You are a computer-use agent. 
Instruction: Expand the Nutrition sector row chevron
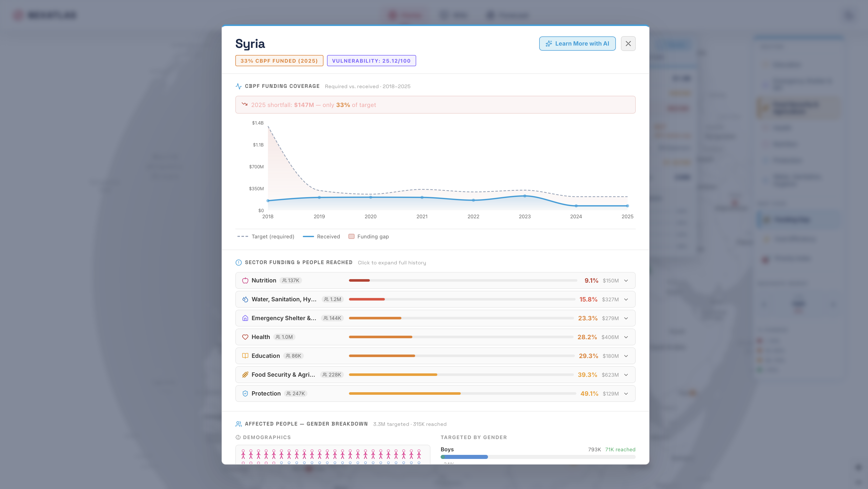(x=626, y=281)
